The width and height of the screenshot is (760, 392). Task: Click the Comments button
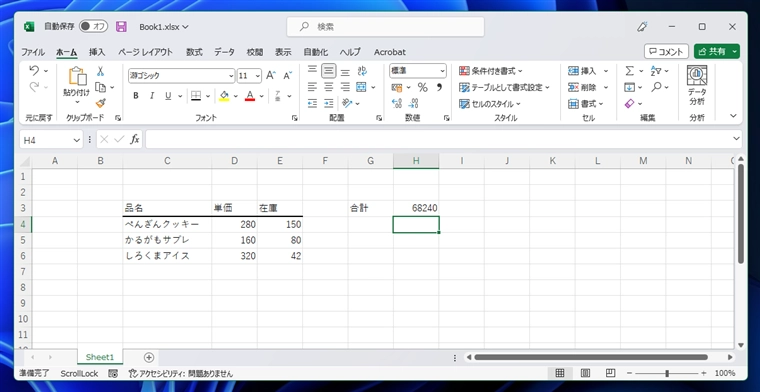[x=666, y=51]
